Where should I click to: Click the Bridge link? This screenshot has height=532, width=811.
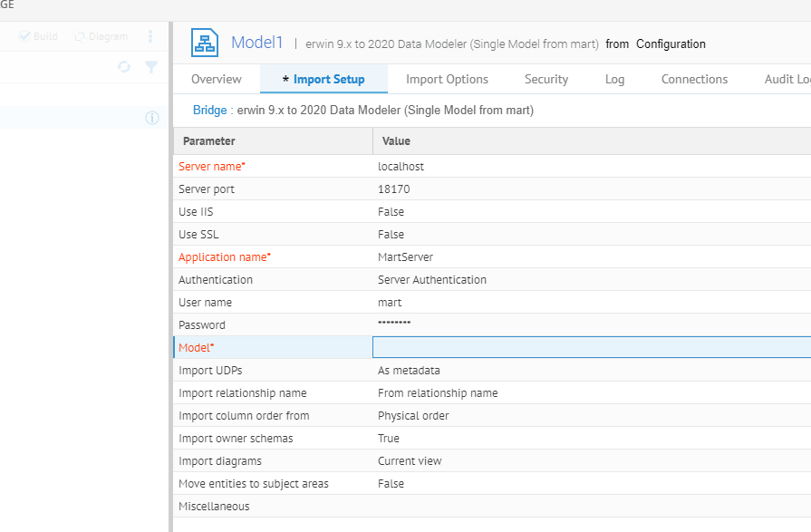tap(209, 111)
